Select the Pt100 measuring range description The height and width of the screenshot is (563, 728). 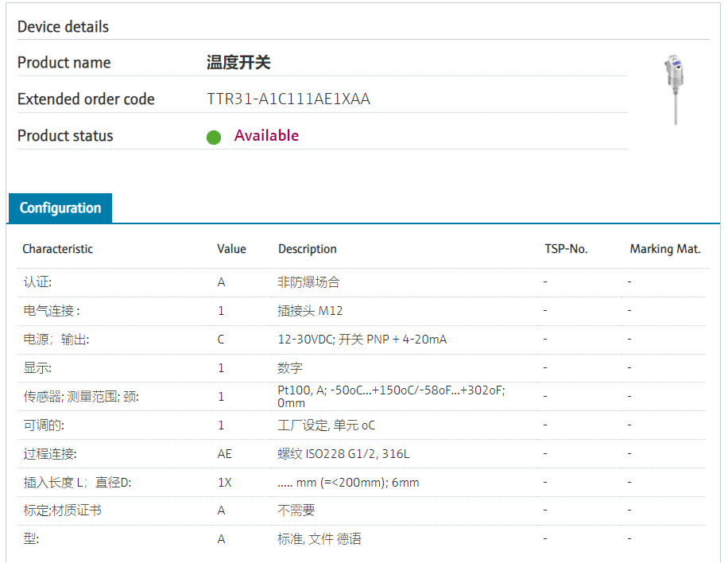(x=391, y=396)
